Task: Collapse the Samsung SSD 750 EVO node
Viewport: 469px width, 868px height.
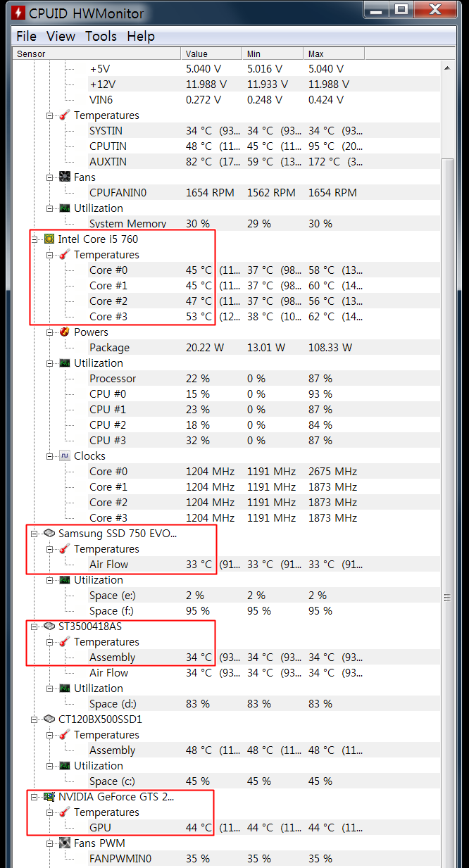Action: pos(35,534)
